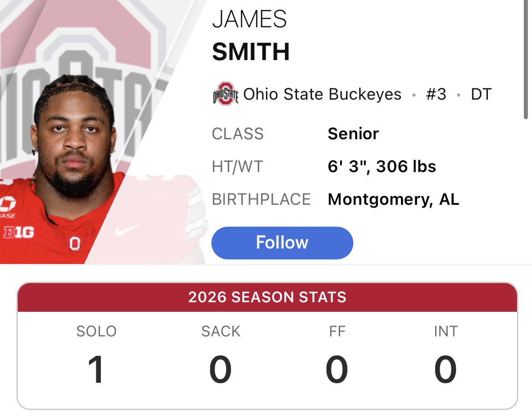The image size is (532, 416).
Task: Click the BIRTHPLACE field label
Action: coord(261,199)
